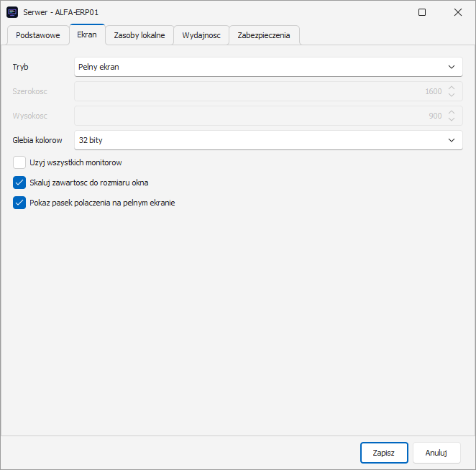Image resolution: width=476 pixels, height=470 pixels.
Task: Decrease the Wysokosc value with down arrow
Action: (452, 119)
